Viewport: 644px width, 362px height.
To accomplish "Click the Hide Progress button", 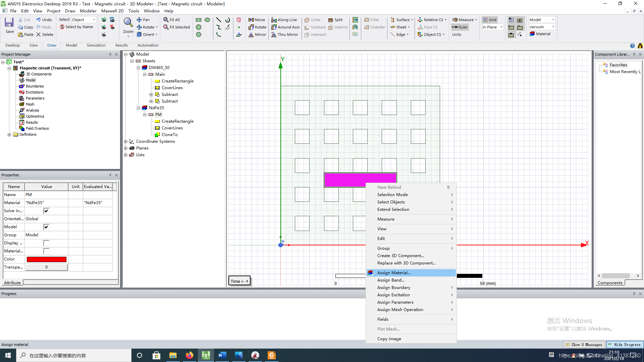I will point(625,345).
